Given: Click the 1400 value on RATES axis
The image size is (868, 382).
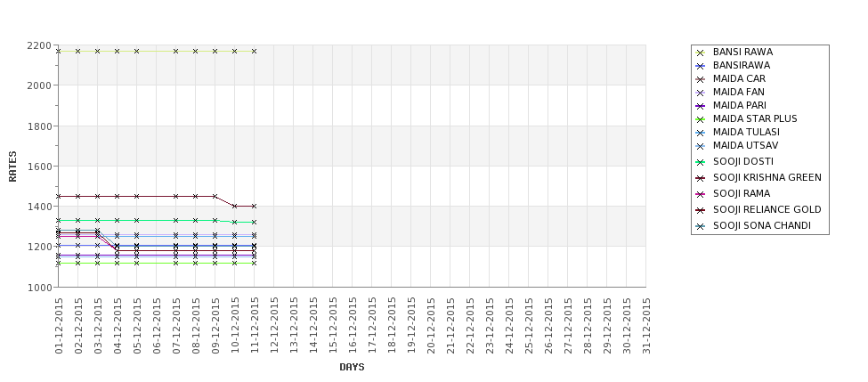Looking at the screenshot, I should 39,207.
